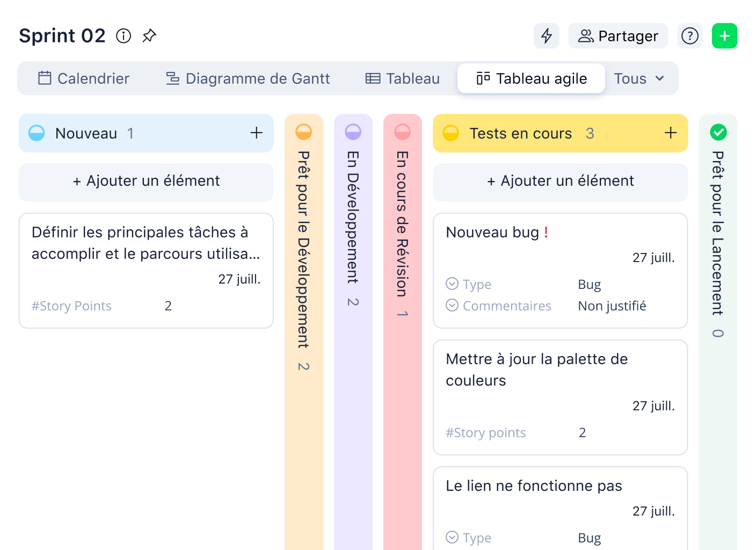Open the Tous dropdown
This screenshot has height=550, width=756.
tap(639, 78)
